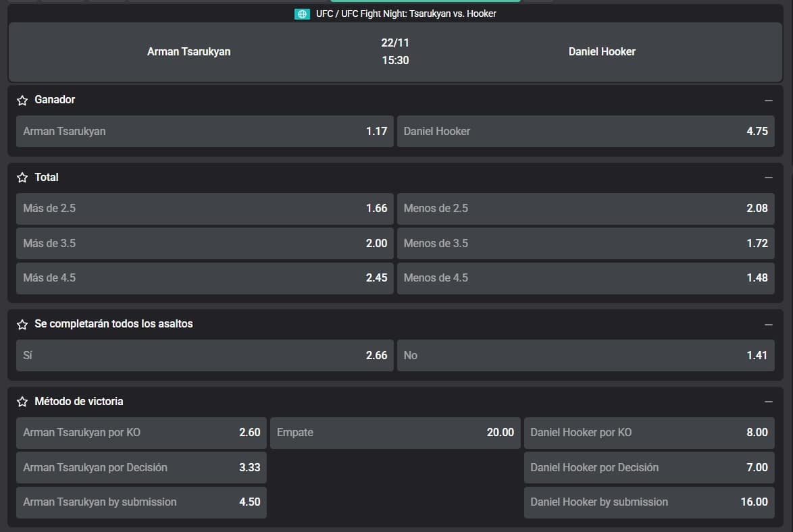Screen dimensions: 793x532
Task: Collapse the Método de victoria section
Action: [x=768, y=402]
